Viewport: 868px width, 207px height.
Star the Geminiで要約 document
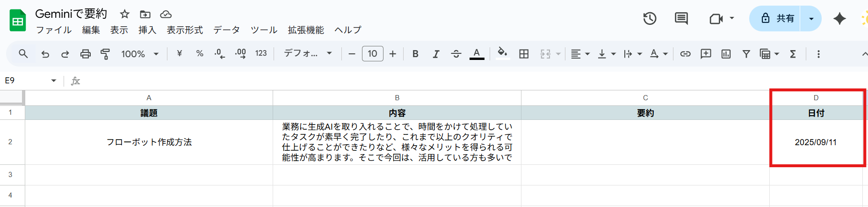(124, 14)
